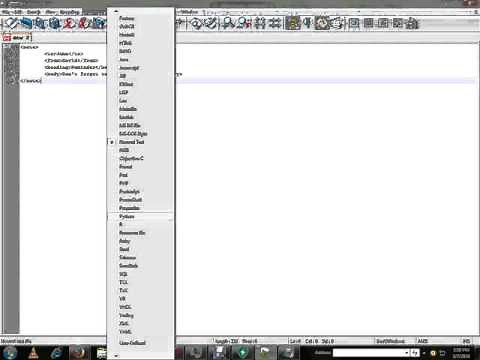Viewport: 480px width, 360px height.
Task: Click the Close document toolbar icon
Action: tap(69, 23)
